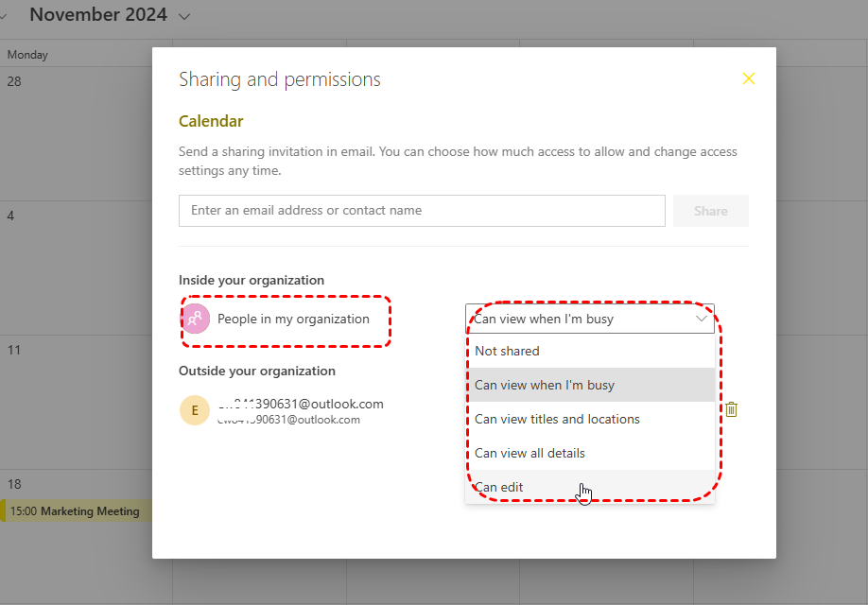
Task: Click the outlook.com external user entry
Action: 299,410
